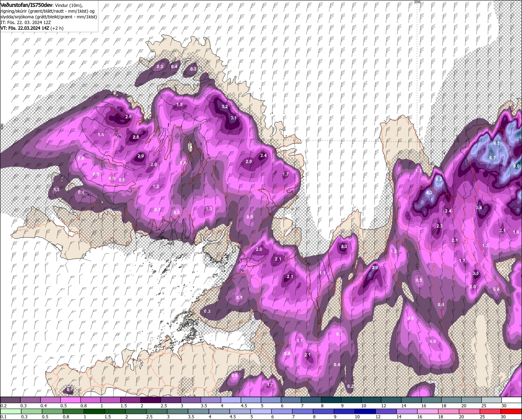Viewport: 522px width, 420px height.
Task: Click the IT: Fös. 22. 03. 2024 12Z line
Action: pos(25,22)
